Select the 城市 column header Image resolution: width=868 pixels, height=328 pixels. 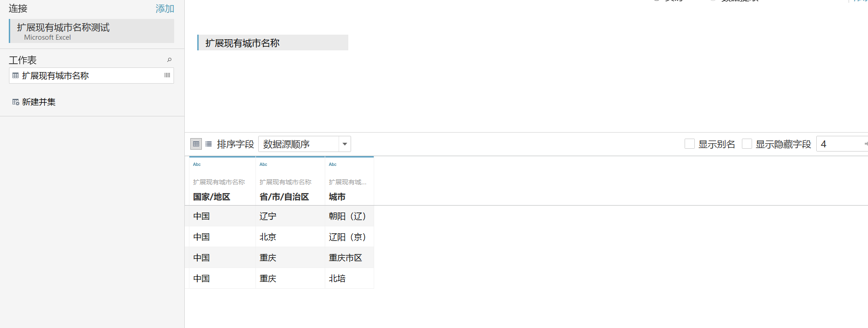tap(337, 197)
